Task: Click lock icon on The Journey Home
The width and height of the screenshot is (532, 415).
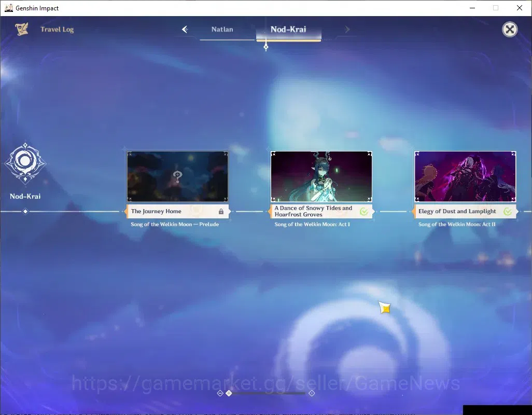Action: pos(221,212)
